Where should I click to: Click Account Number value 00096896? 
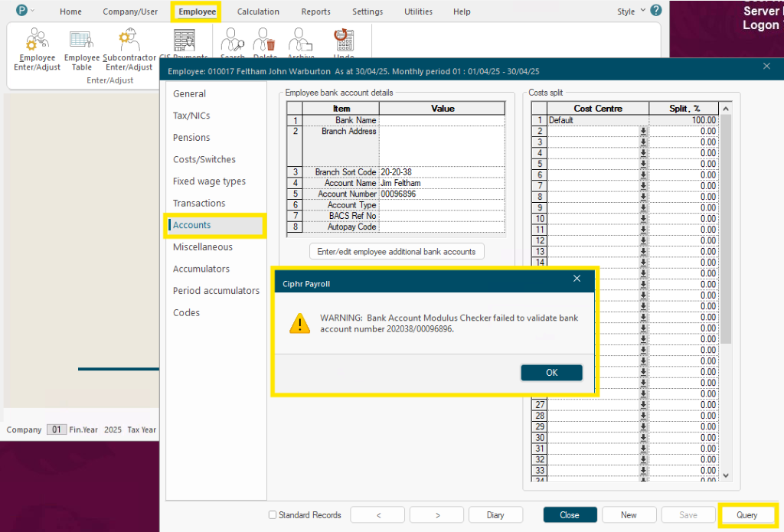tap(442, 194)
